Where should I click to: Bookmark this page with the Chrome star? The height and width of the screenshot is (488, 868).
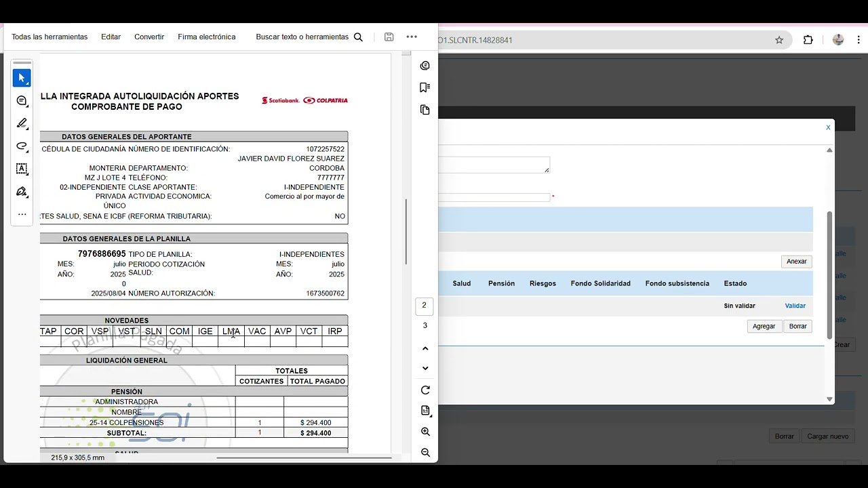[779, 40]
